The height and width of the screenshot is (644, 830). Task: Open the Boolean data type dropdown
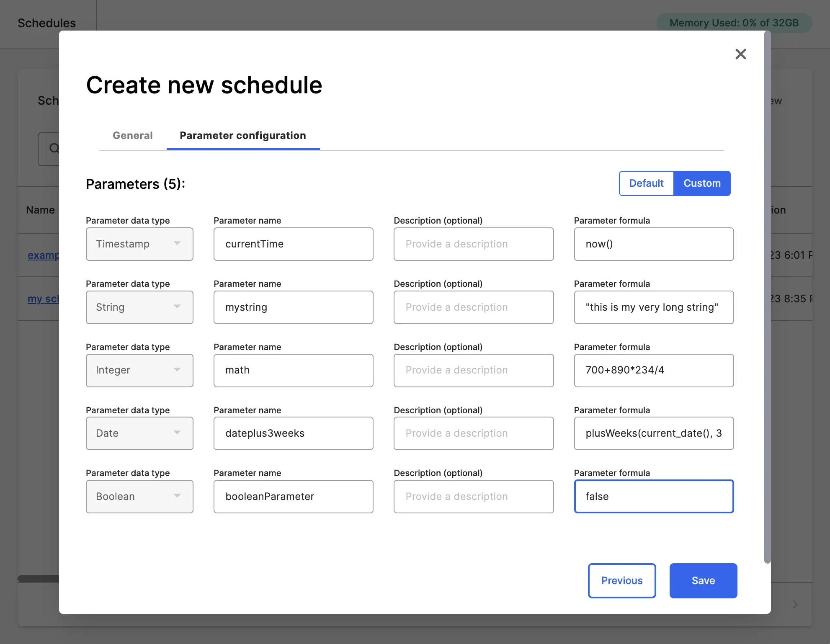click(x=139, y=497)
